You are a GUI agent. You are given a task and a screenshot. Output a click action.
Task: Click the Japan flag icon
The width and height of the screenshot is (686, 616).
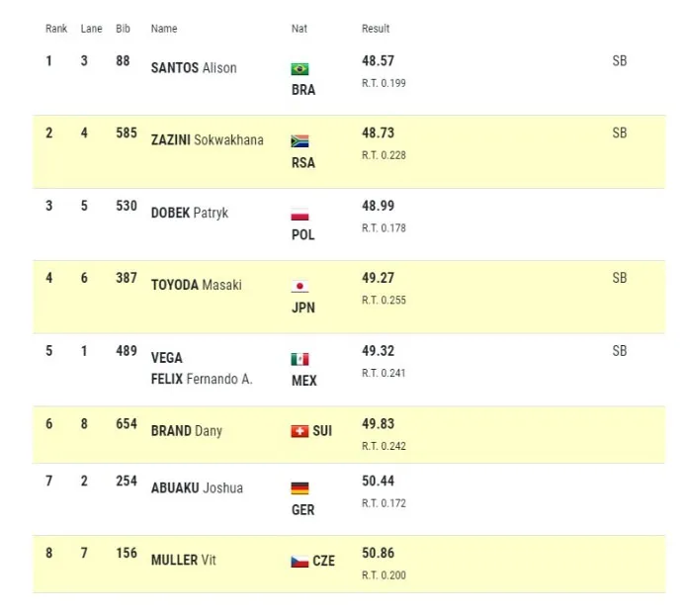tap(300, 286)
